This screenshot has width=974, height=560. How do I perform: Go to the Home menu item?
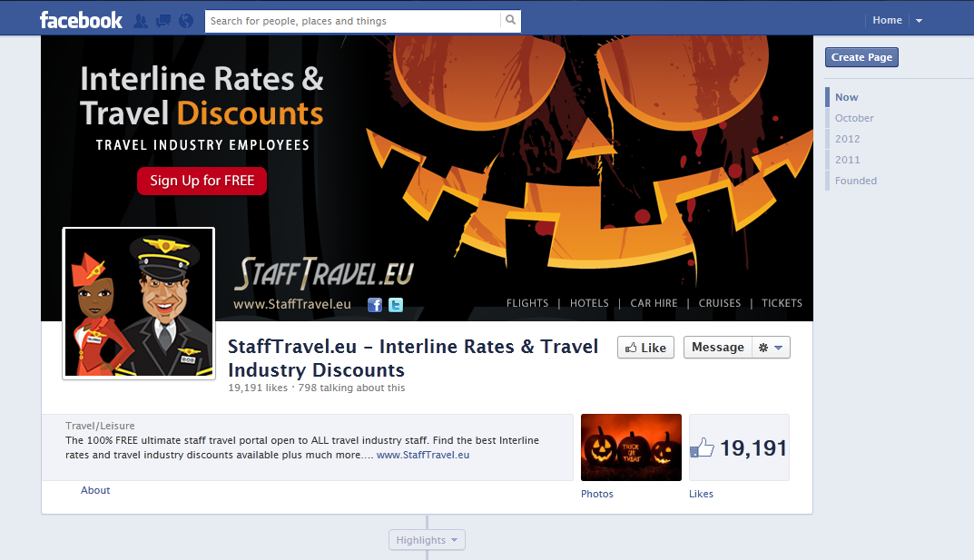[887, 21]
